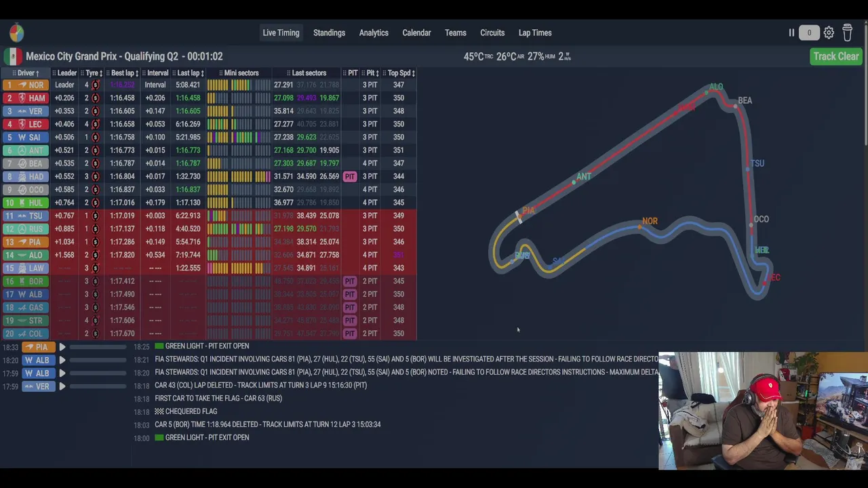
Task: Click the soft tyre icon in NOR's row
Action: coord(95,85)
